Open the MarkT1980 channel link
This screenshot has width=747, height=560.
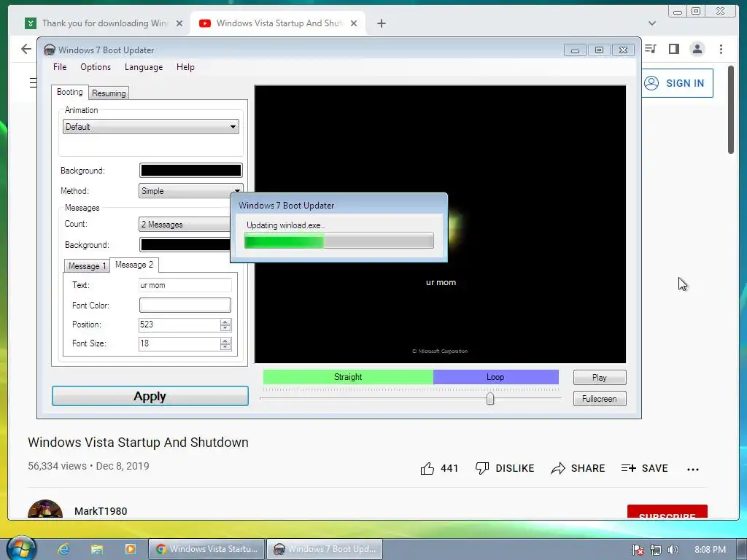101,511
